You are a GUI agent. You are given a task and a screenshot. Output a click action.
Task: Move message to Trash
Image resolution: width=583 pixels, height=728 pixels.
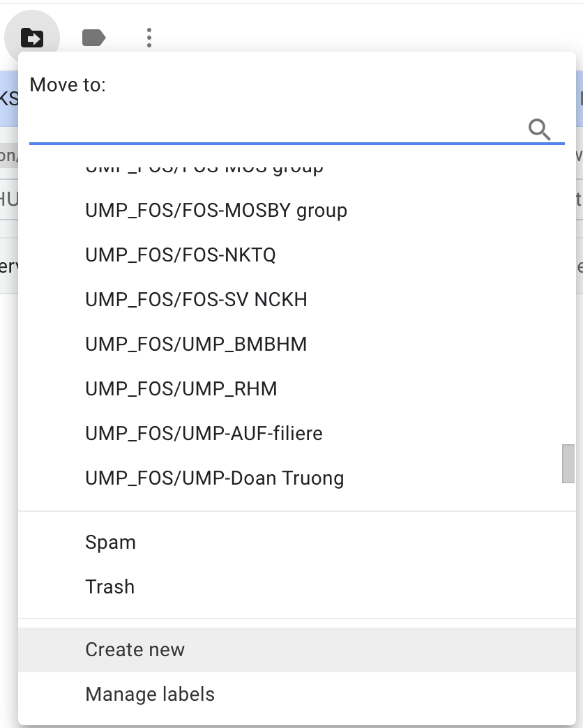click(x=109, y=587)
